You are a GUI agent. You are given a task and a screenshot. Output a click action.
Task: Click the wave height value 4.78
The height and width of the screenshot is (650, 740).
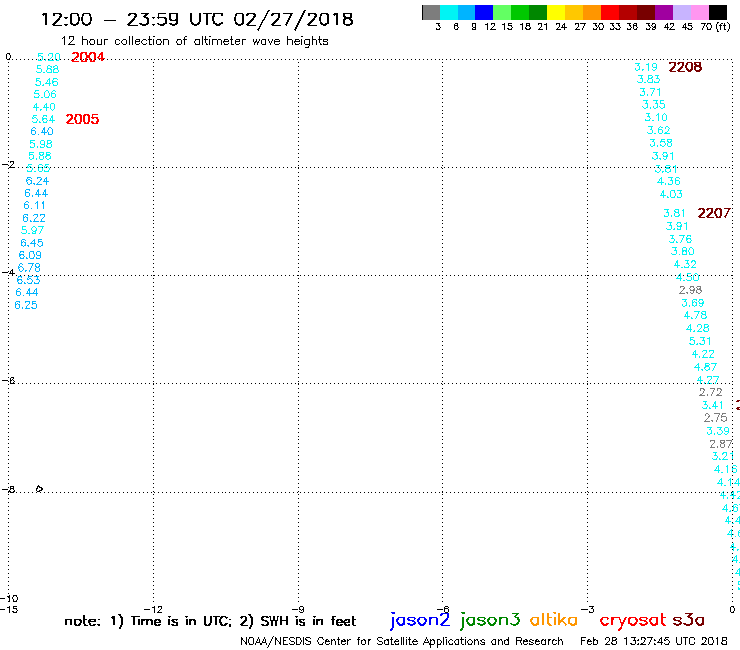pyautogui.click(x=695, y=315)
